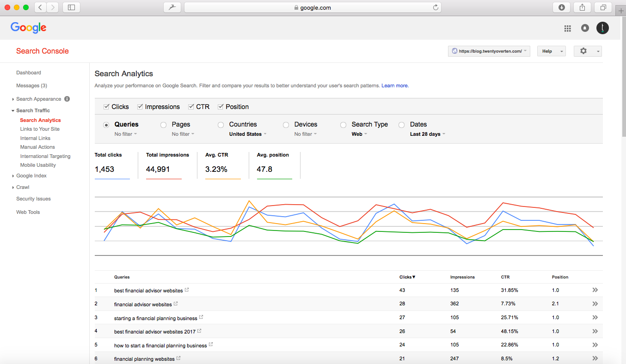Open the external link icon beside 'financial advisor websites'

pos(176,304)
